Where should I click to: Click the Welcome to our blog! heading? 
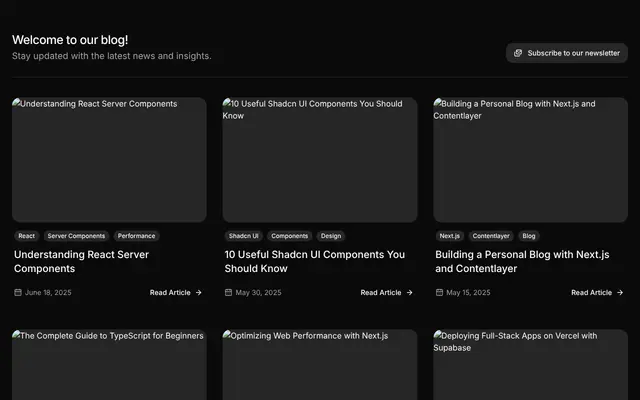[70, 40]
